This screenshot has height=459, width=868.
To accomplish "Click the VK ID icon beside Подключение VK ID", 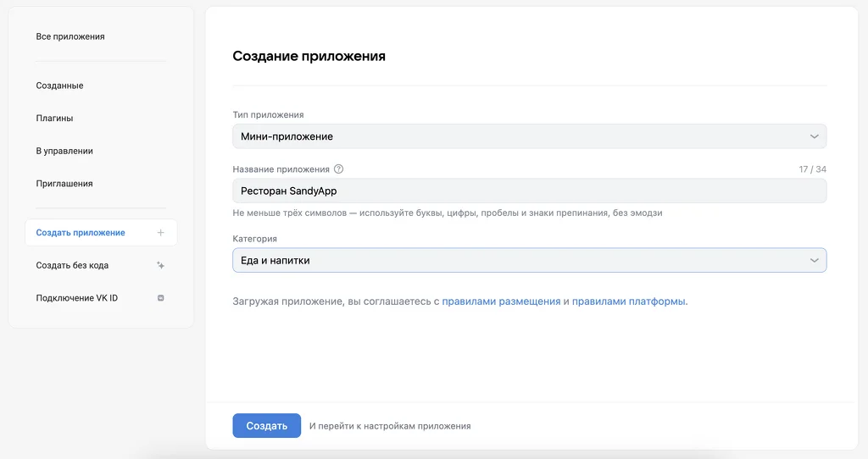I will tap(160, 298).
